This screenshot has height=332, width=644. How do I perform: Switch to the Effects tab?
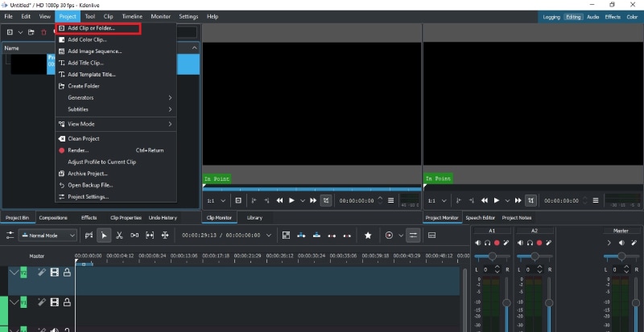click(89, 218)
